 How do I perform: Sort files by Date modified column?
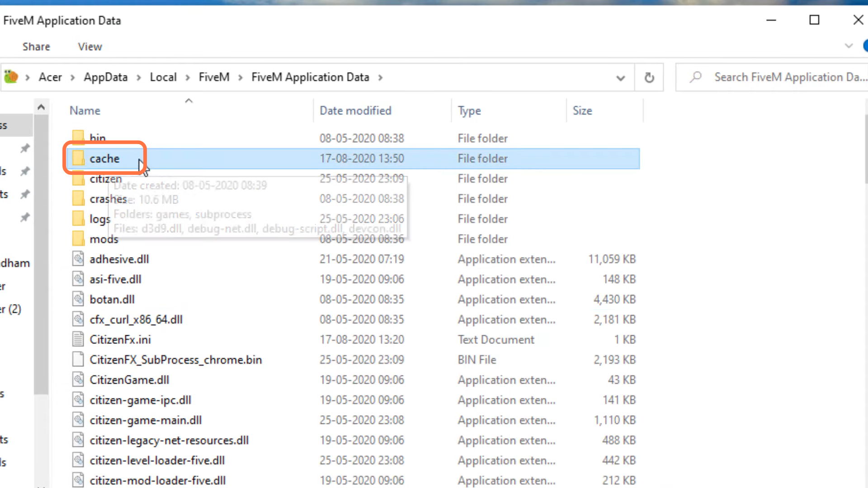pos(355,111)
